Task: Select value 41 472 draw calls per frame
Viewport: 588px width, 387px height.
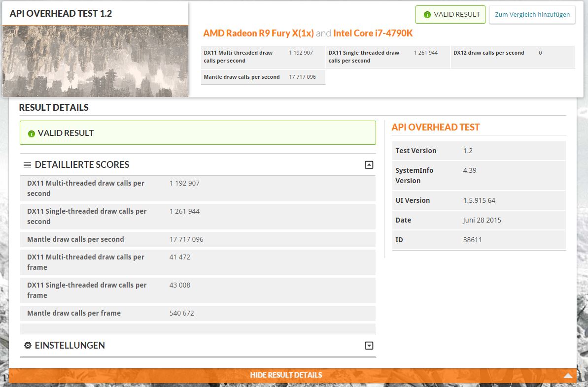Action: 179,257
